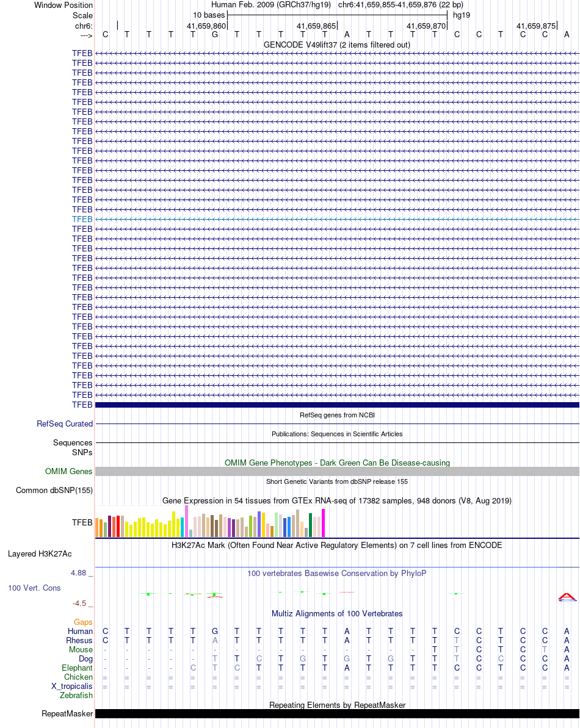This screenshot has width=580, height=728.
Task: Select the X_tropicalis alignment row label
Action: (x=72, y=687)
